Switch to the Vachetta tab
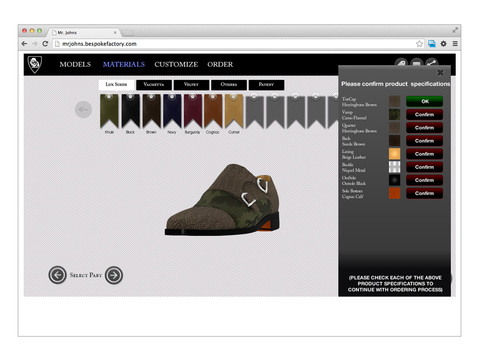This screenshot has height=360, width=480. pos(154,85)
